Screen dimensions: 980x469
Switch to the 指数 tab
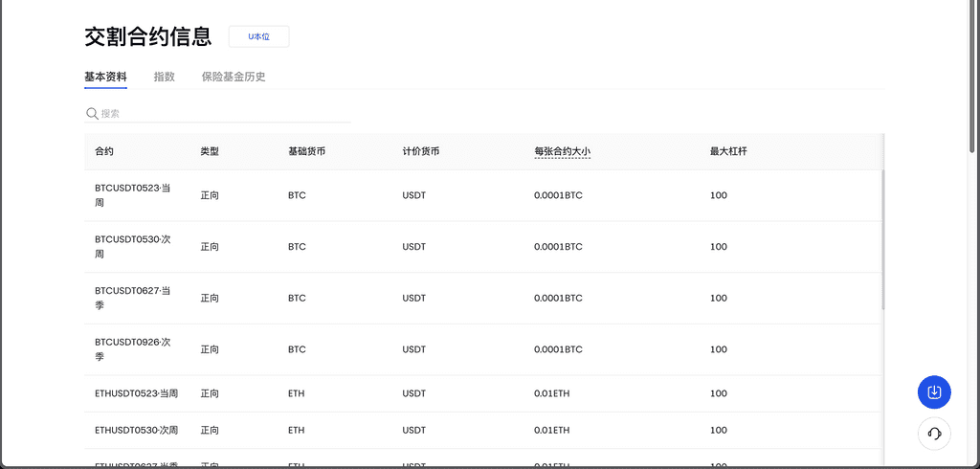(x=165, y=77)
